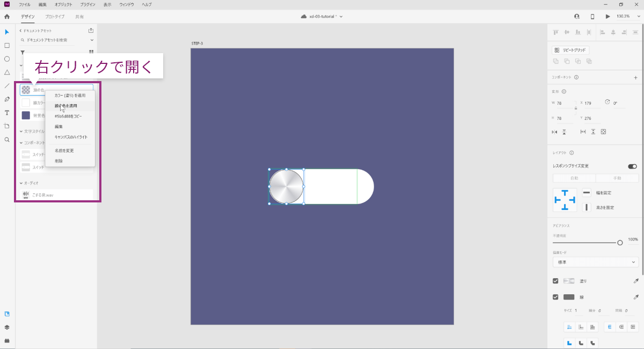Image resolution: width=644 pixels, height=349 pixels.
Task: Open the ファイル menu
Action: point(25,4)
